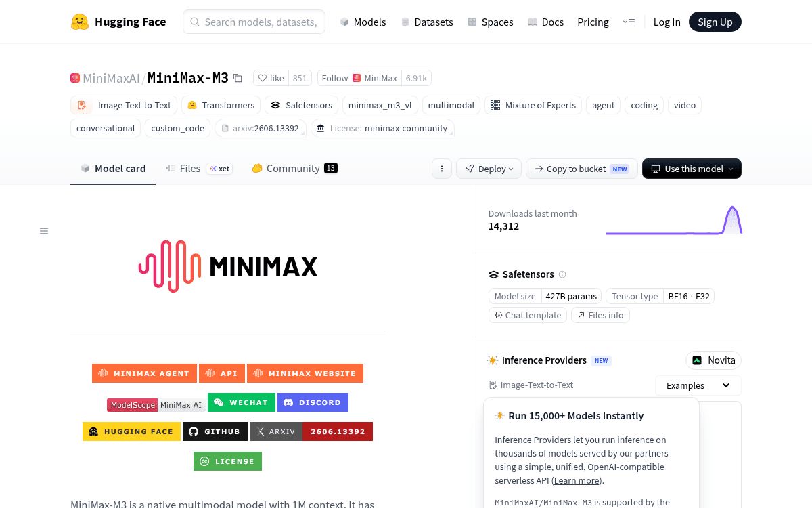This screenshot has width=812, height=508.
Task: Expand the Deploy dropdown
Action: [x=489, y=169]
